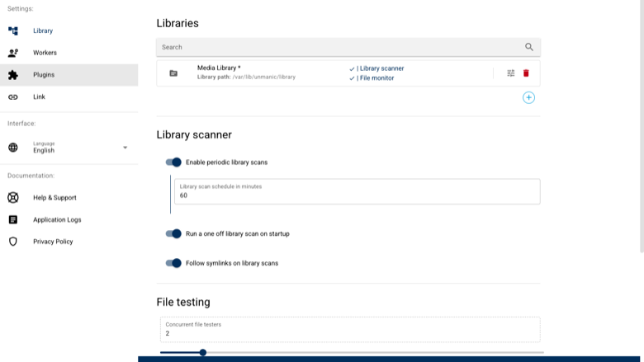Toggle Run a one off library scan on startup
644x362 pixels.
pyautogui.click(x=173, y=233)
